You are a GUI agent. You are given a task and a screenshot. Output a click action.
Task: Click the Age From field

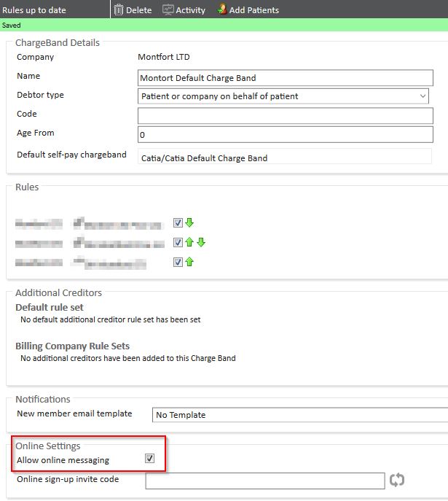point(284,135)
